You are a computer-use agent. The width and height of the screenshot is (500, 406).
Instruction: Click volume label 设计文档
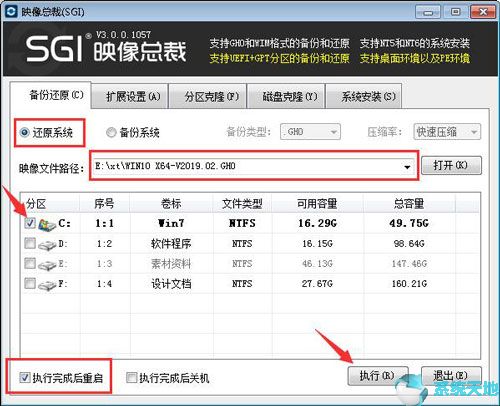(x=171, y=284)
